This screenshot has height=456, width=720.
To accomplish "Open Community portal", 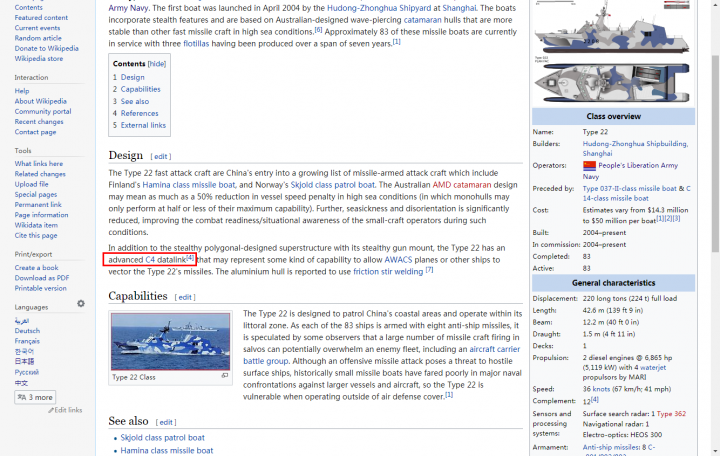I will coord(43,112).
